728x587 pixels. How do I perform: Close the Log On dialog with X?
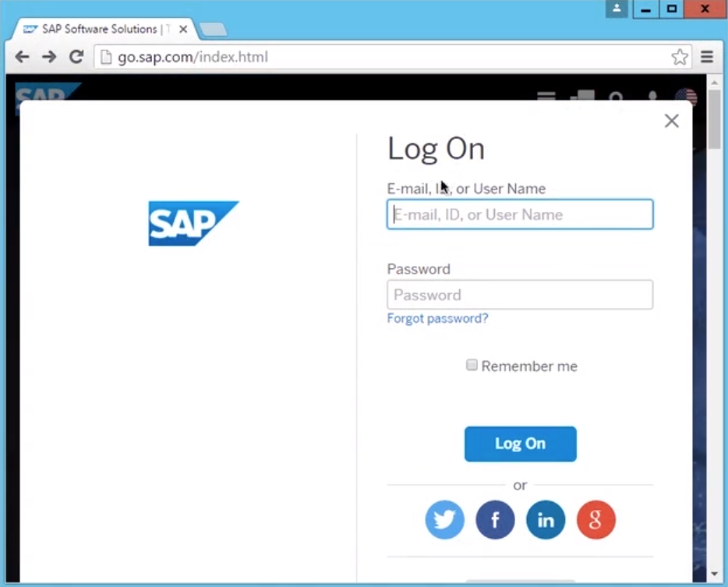pyautogui.click(x=671, y=121)
